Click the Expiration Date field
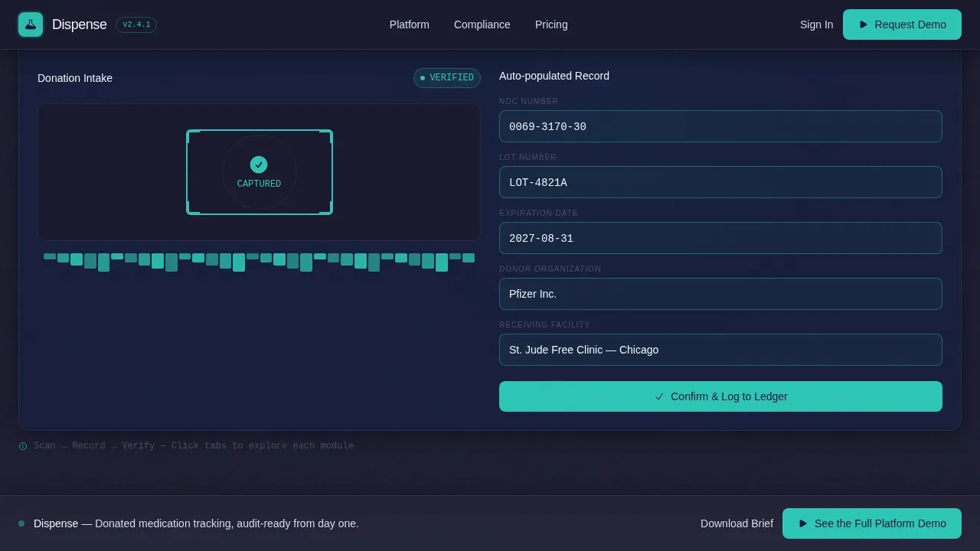The width and height of the screenshot is (980, 551). click(x=720, y=238)
